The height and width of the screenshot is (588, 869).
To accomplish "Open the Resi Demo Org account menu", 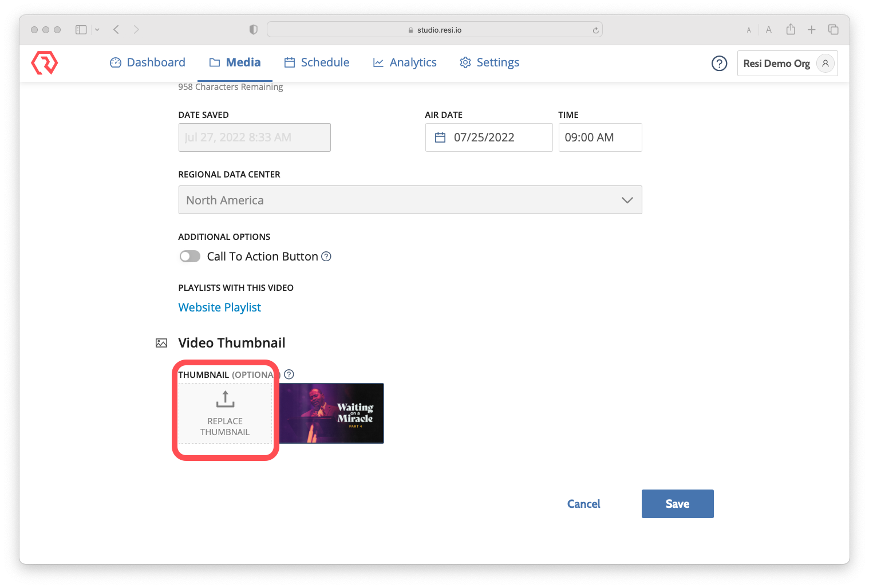I will pos(787,64).
